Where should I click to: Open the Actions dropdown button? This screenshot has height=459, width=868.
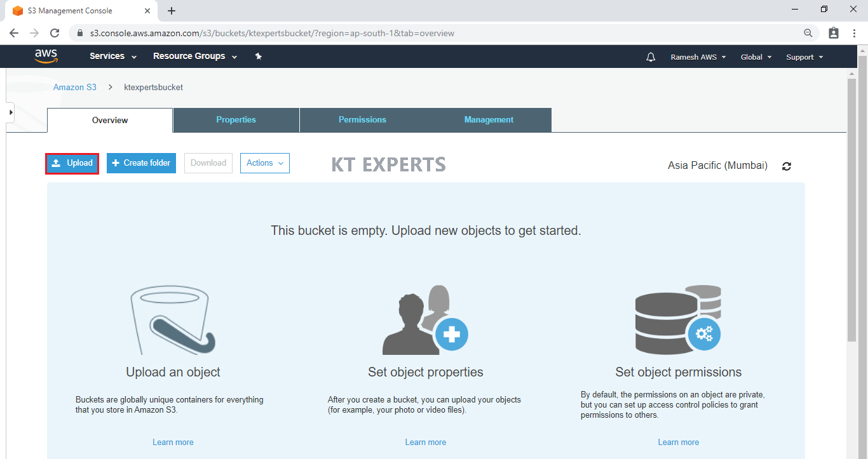point(264,163)
